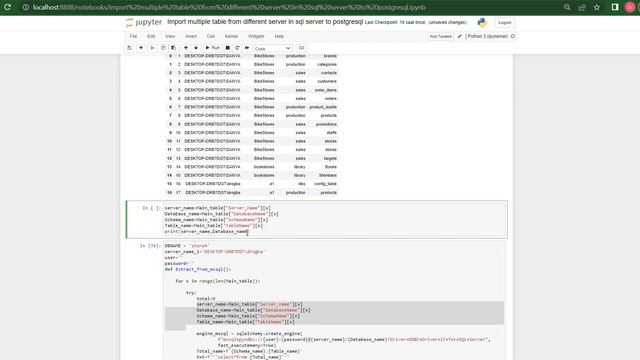Click the print(server_name,Database_name line

point(207,231)
